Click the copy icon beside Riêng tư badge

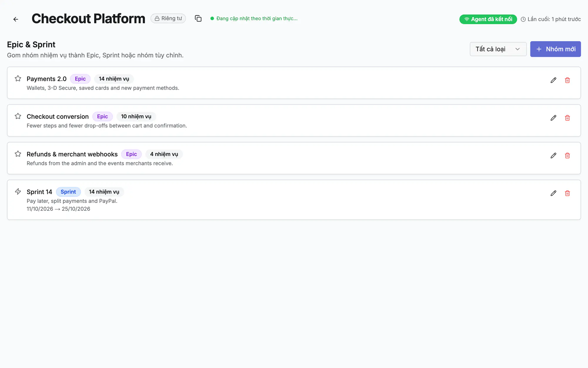[198, 19]
